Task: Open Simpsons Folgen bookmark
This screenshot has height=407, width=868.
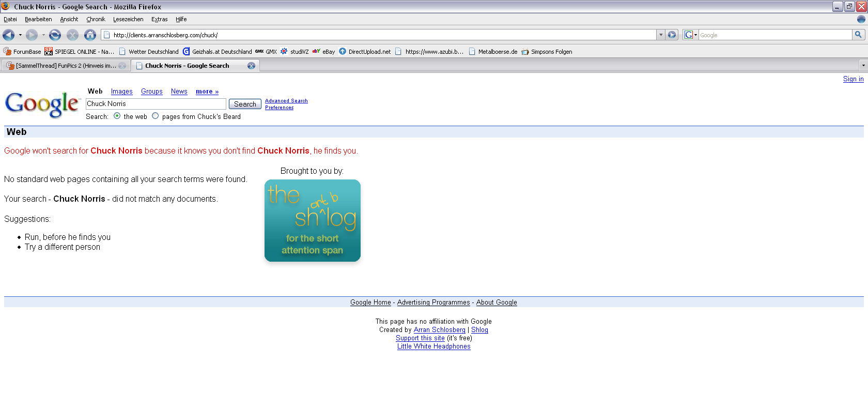Action: (x=547, y=51)
